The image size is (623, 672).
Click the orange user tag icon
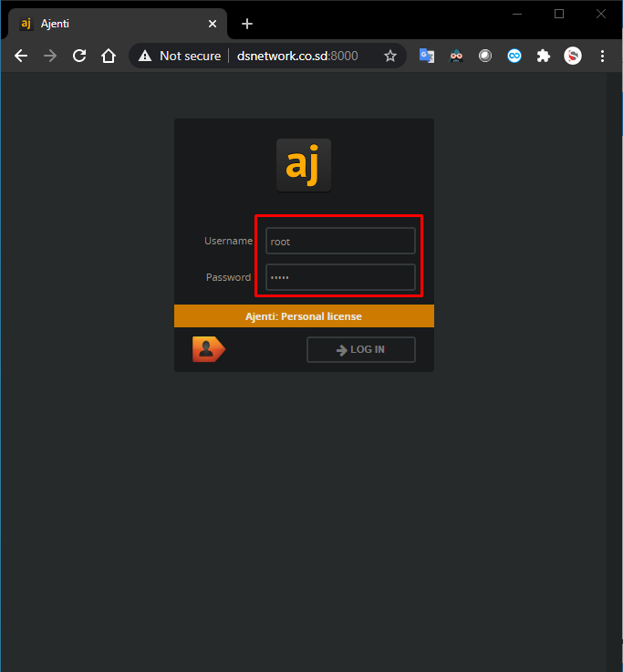[209, 349]
